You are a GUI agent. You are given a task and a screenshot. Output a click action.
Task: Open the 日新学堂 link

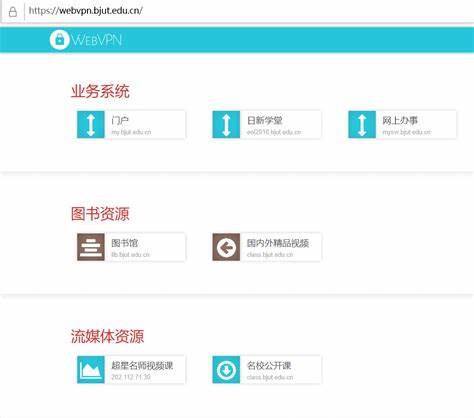[265, 120]
